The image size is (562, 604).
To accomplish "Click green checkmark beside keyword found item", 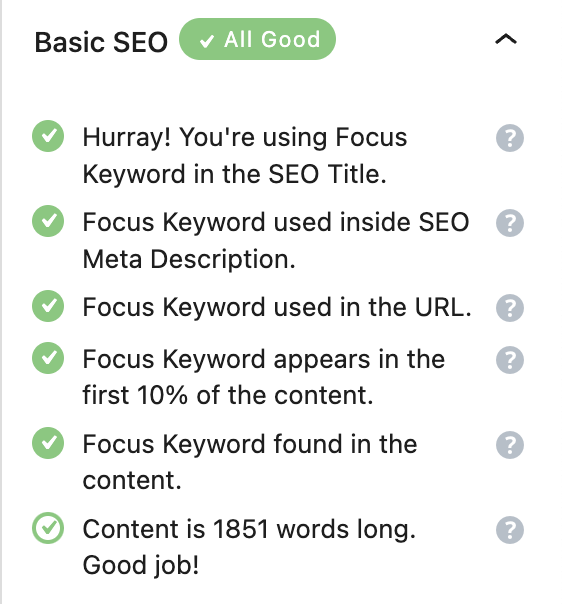I will pos(48,443).
